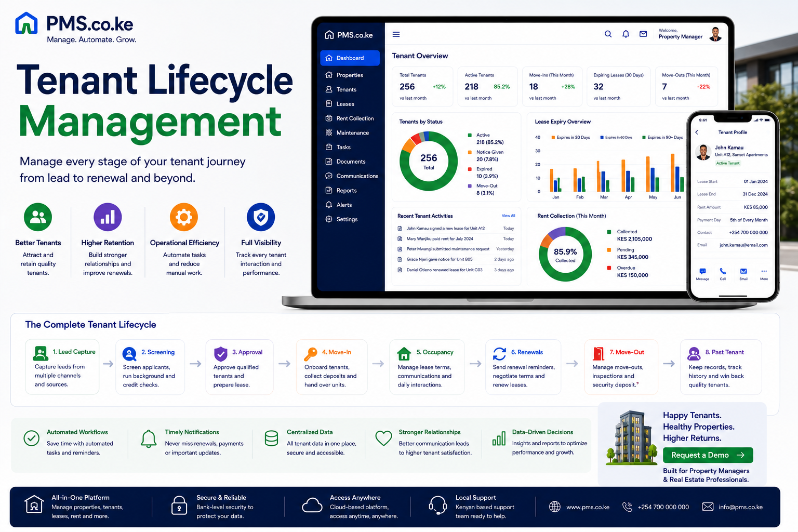Tap the Message icon on phone profile
Image resolution: width=798 pixels, height=532 pixels.
702,271
